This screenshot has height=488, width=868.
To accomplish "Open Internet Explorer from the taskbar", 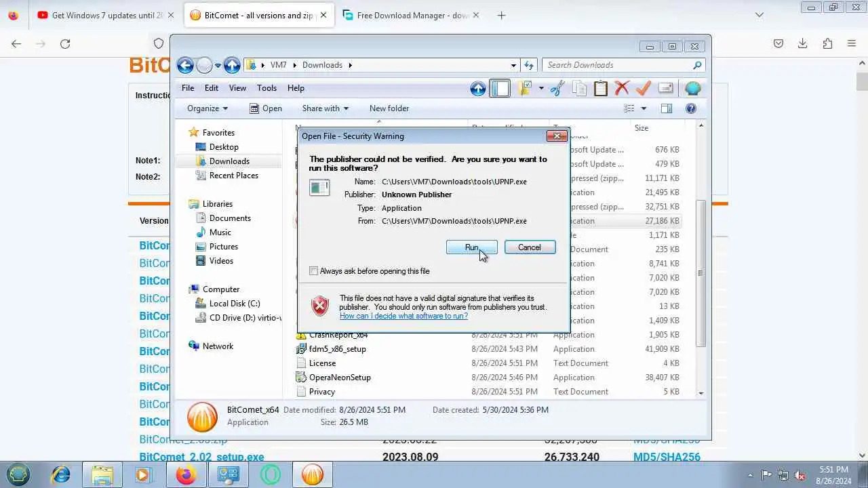I will [61, 474].
